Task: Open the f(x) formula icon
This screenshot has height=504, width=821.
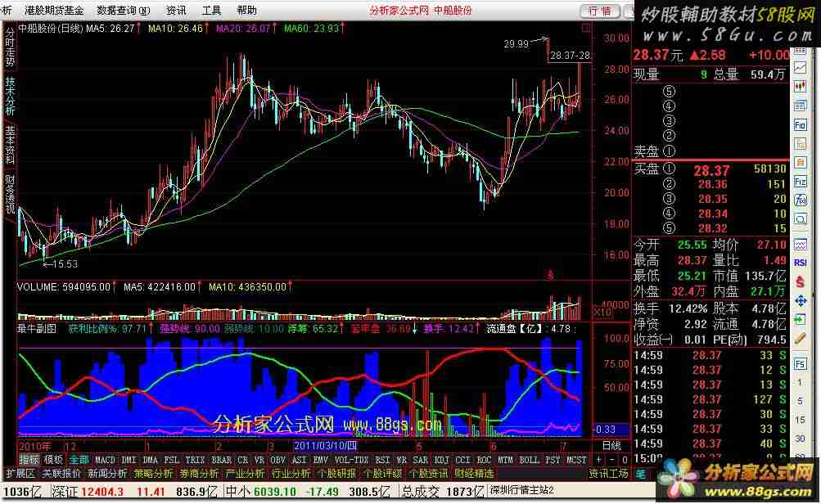Action: pos(800,200)
